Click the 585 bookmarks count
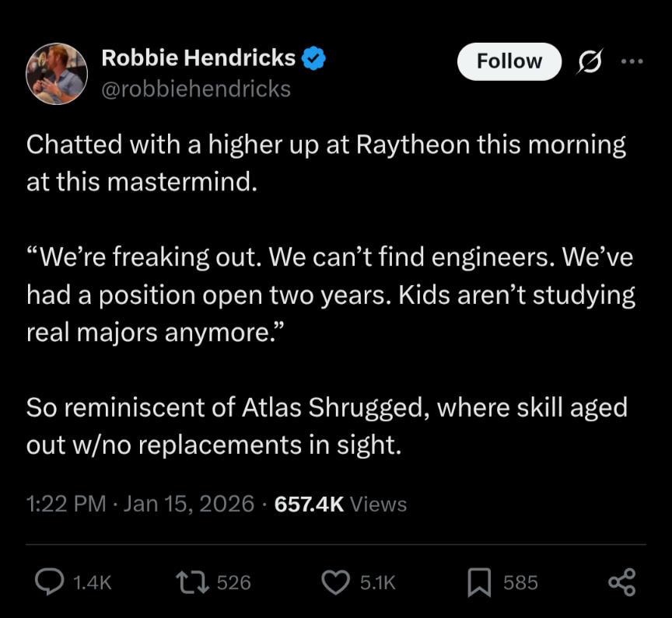The image size is (672, 618). [520, 582]
